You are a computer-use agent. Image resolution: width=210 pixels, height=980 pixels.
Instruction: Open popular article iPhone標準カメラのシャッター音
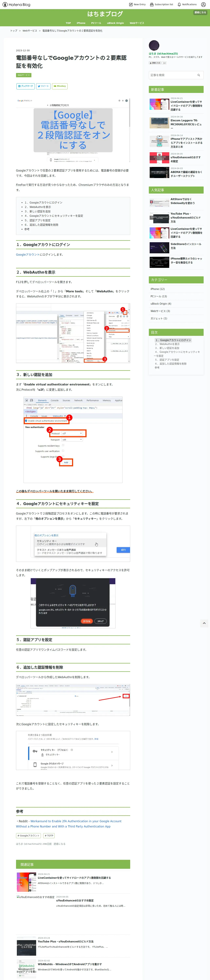click(x=186, y=260)
